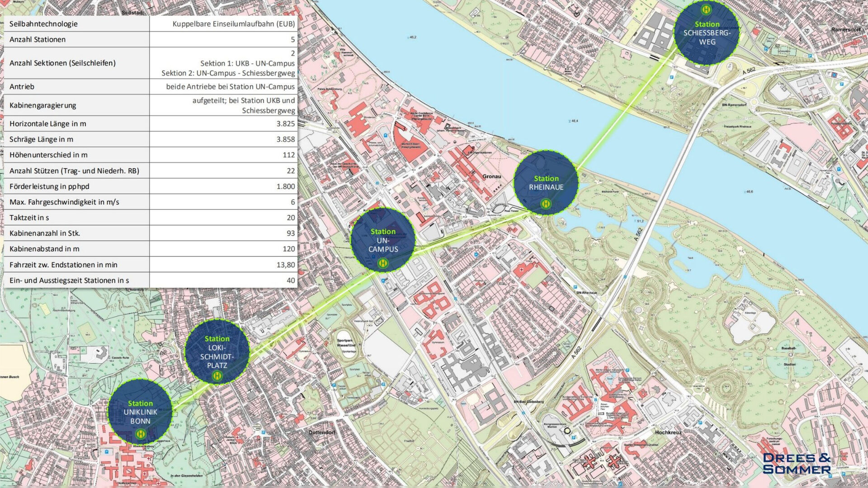Click the Gronau district label on map
868x488 pixels.
(491, 176)
